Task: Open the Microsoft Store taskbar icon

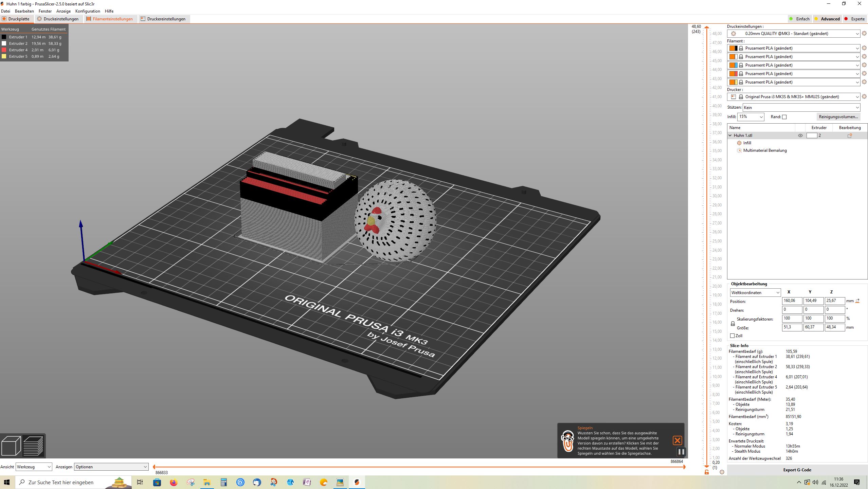Action: point(157,482)
